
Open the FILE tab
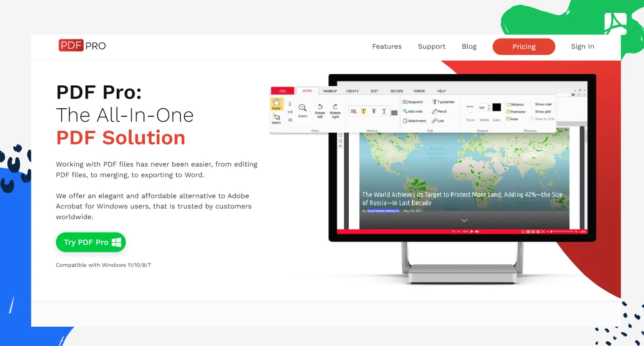pyautogui.click(x=283, y=91)
